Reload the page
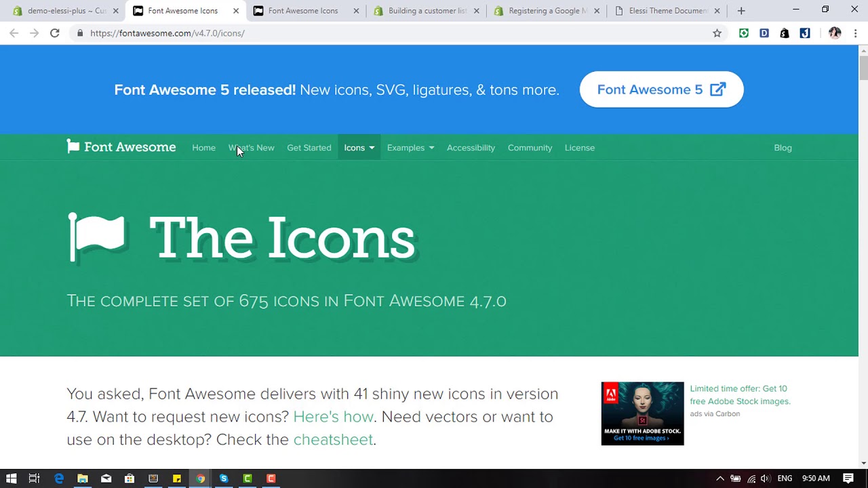Screen dimensions: 868x488 point(54,33)
